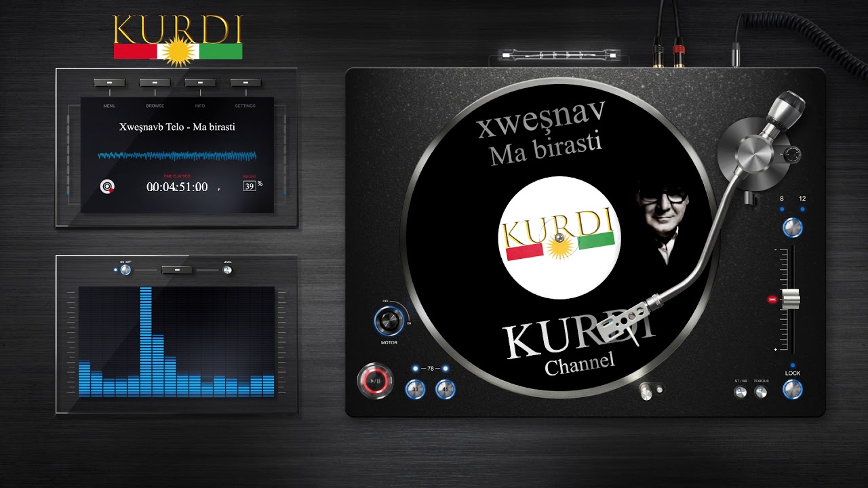Click the 'Channel' text on the record
This screenshot has width=868, height=488.
[x=580, y=363]
